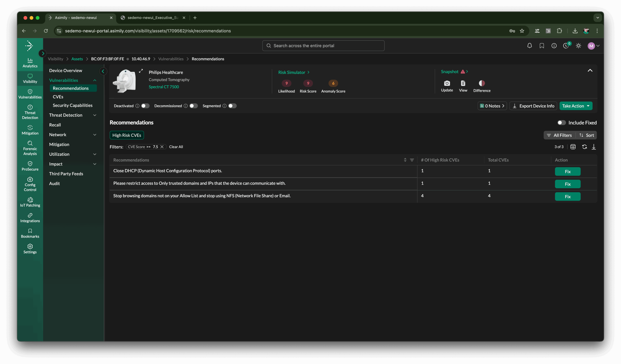Fix the Close DHCP ports recommendation

tap(568, 172)
